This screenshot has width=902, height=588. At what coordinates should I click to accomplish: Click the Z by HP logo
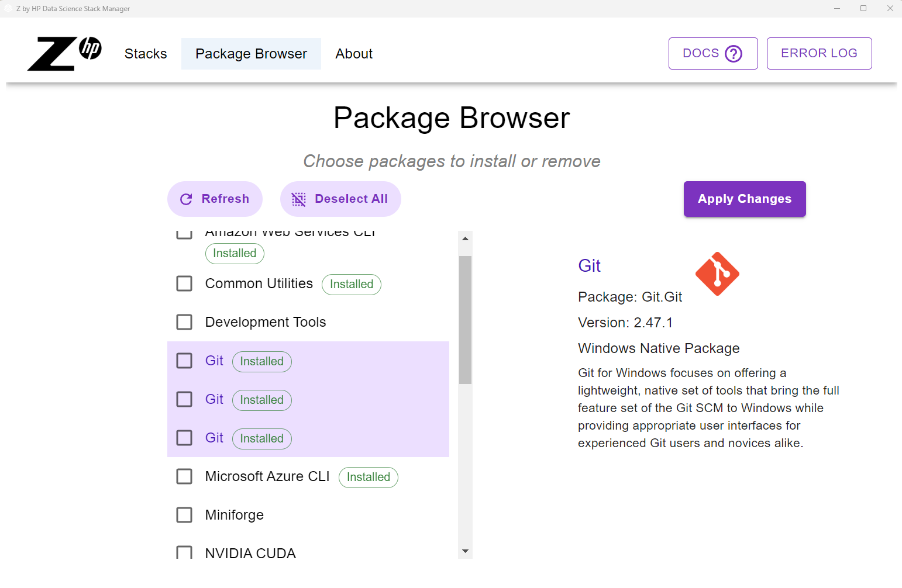point(64,54)
